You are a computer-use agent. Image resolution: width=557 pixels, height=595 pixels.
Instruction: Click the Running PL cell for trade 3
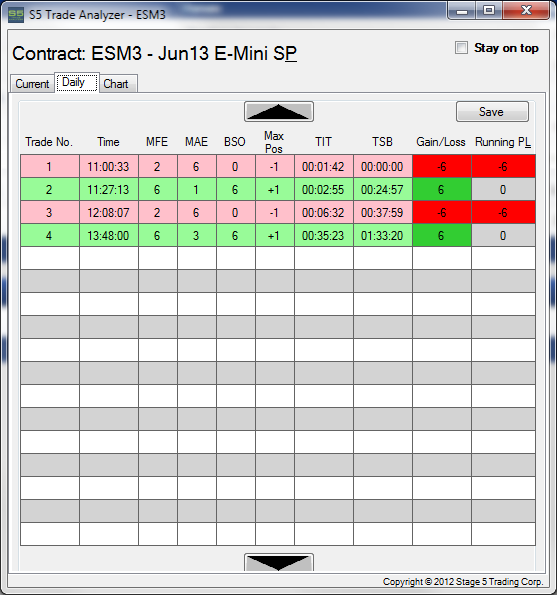click(x=504, y=212)
